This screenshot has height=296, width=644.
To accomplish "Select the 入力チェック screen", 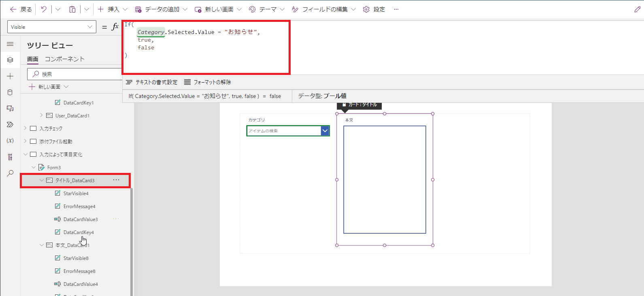I will pos(51,129).
